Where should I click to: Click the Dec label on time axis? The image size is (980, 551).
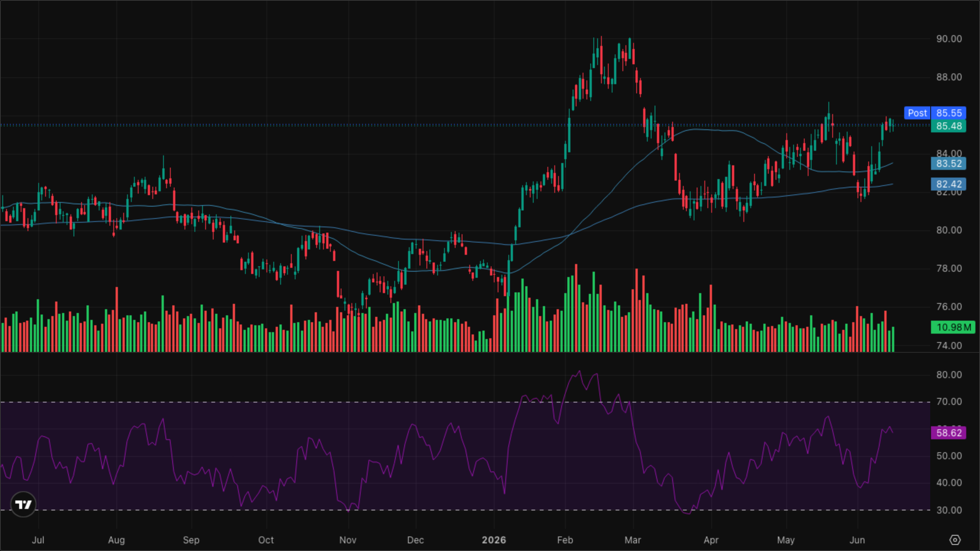415,540
